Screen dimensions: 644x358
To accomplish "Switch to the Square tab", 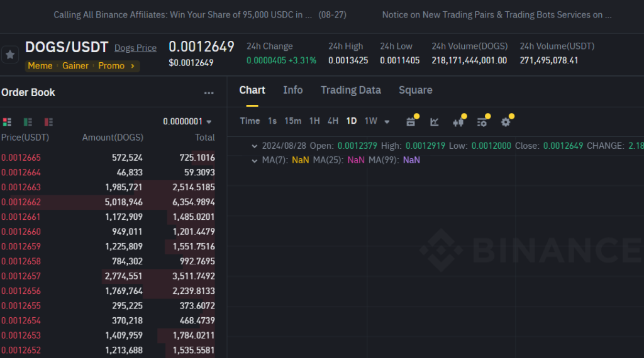I will pos(415,90).
